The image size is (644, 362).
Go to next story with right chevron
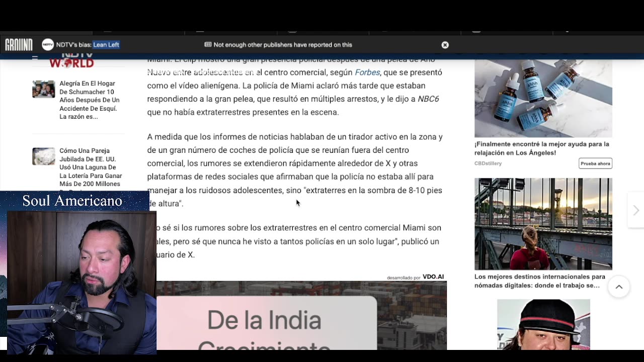pyautogui.click(x=635, y=210)
